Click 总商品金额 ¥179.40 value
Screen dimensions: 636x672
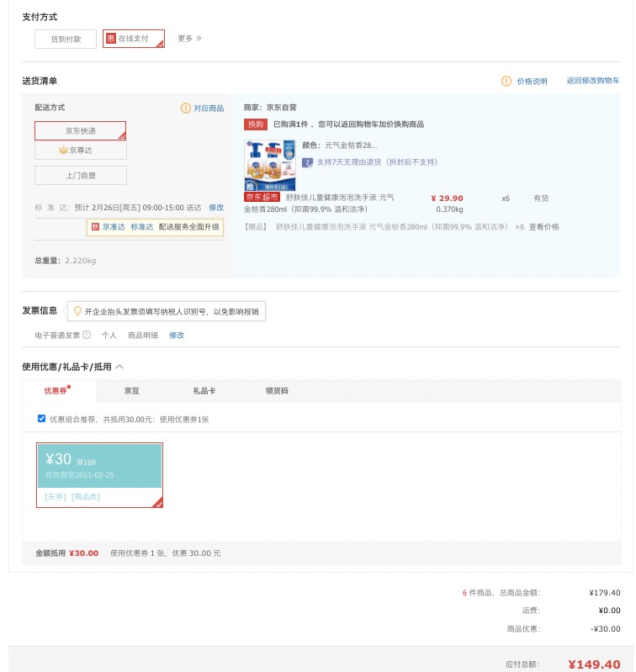pyautogui.click(x=605, y=593)
